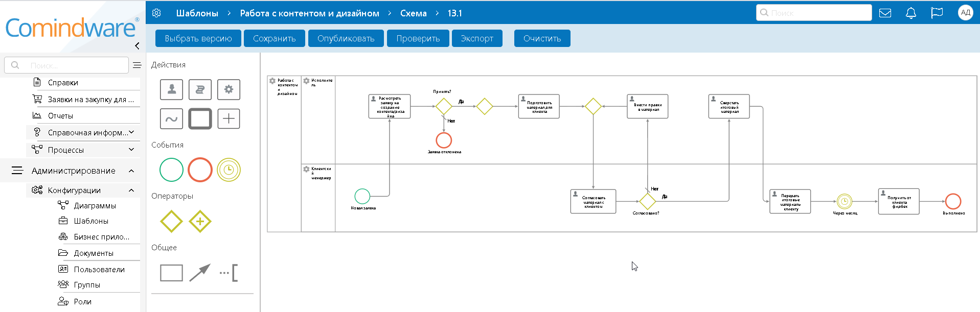Select the connection arrow tool
Viewport: 980px width, 312px height.
(x=200, y=273)
